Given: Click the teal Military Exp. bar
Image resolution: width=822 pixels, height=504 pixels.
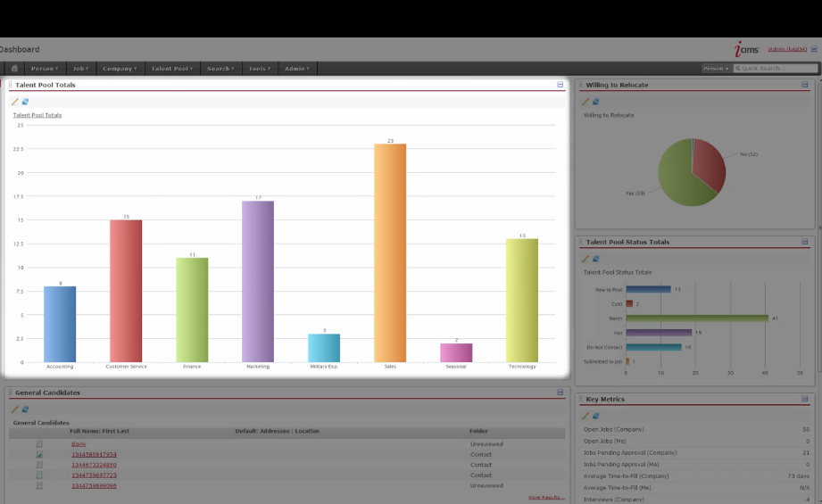Looking at the screenshot, I should pos(324,348).
